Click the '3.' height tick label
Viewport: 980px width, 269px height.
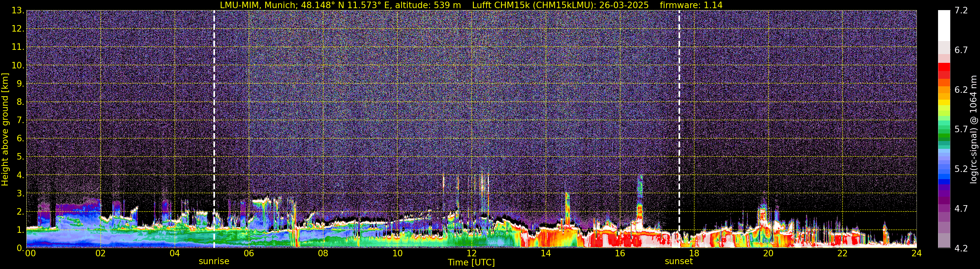20,193
